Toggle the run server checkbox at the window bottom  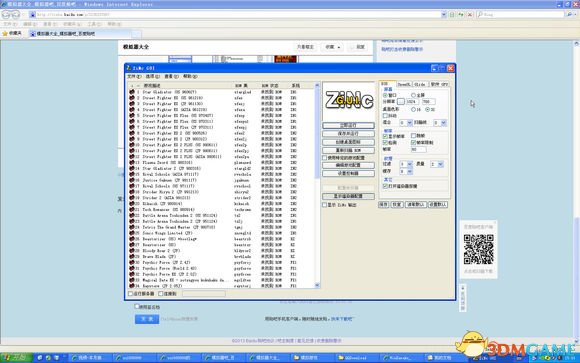tap(130, 294)
